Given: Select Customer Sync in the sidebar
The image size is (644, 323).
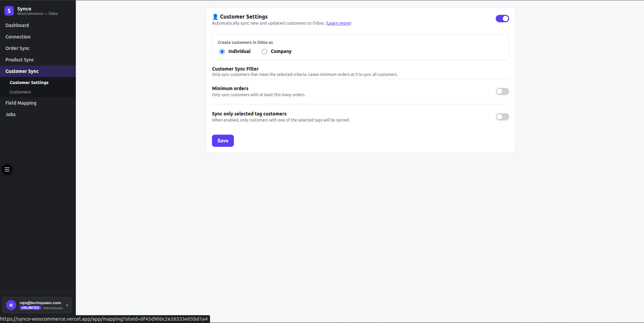Looking at the screenshot, I should tap(38, 71).
